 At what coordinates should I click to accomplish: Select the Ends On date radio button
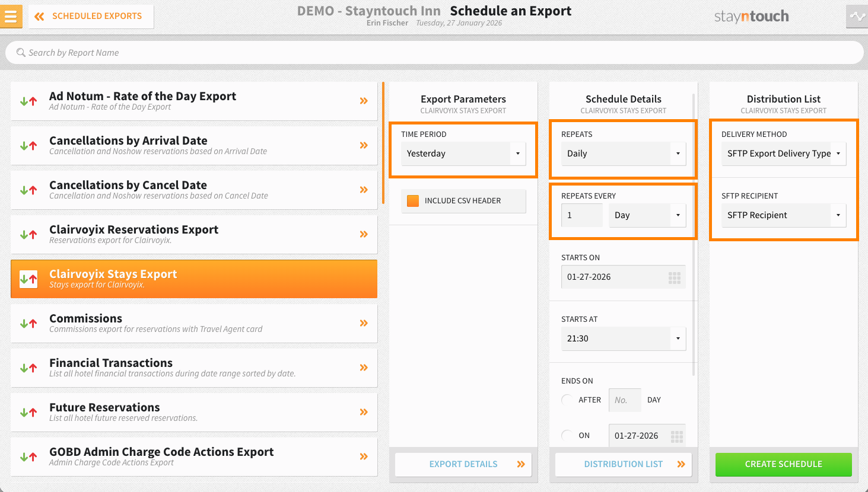[x=567, y=435]
